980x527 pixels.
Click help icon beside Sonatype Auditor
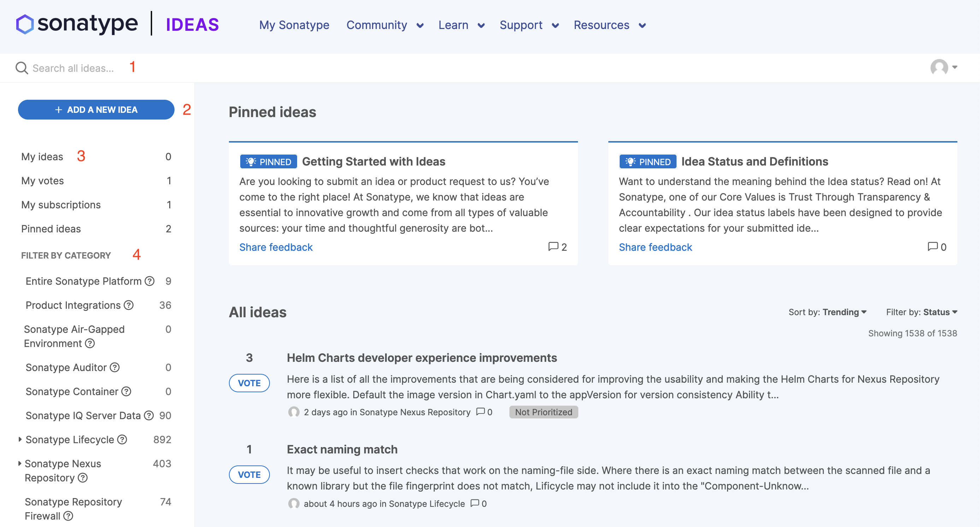click(x=114, y=367)
